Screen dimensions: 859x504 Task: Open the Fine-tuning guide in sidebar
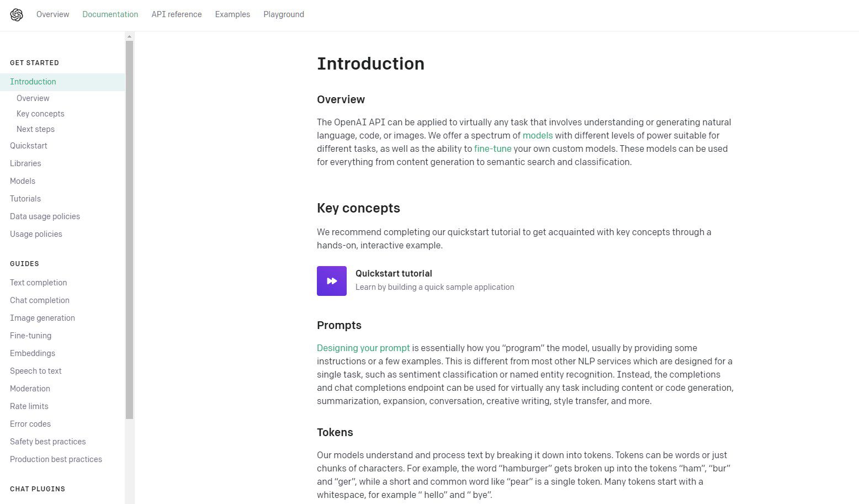click(x=30, y=336)
